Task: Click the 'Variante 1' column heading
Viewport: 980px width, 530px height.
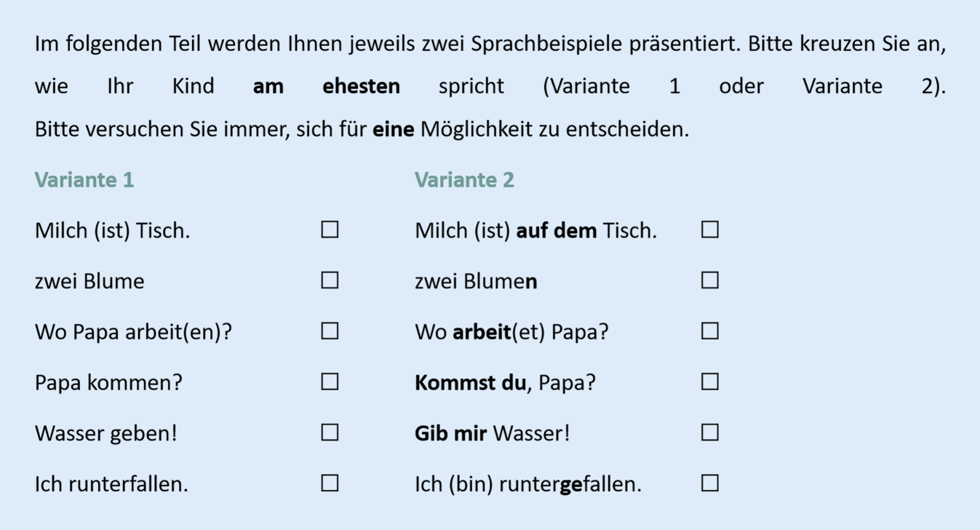Action: tap(84, 180)
